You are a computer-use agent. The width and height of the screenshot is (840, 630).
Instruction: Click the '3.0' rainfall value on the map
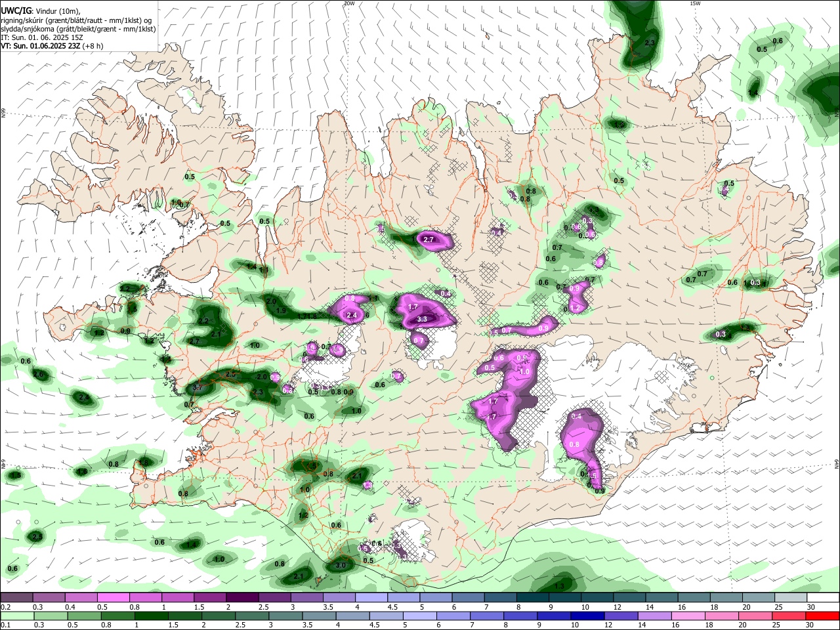341,565
